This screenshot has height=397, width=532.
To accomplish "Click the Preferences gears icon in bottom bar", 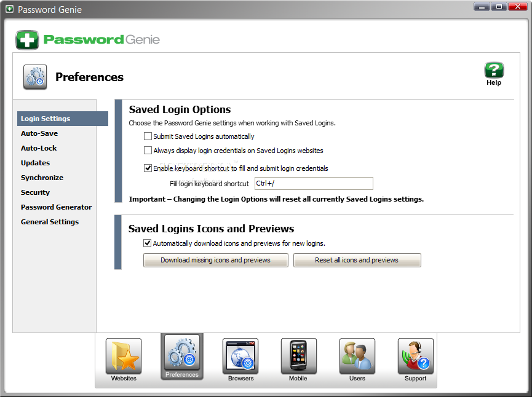I will click(182, 353).
